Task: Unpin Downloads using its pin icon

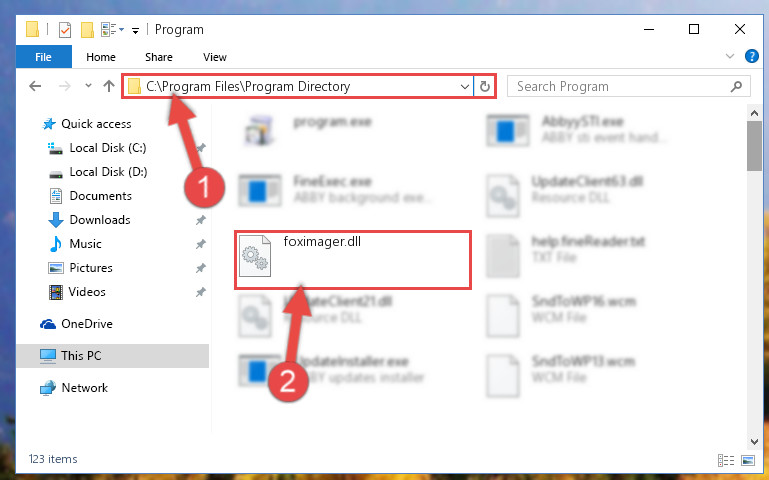Action: [201, 220]
